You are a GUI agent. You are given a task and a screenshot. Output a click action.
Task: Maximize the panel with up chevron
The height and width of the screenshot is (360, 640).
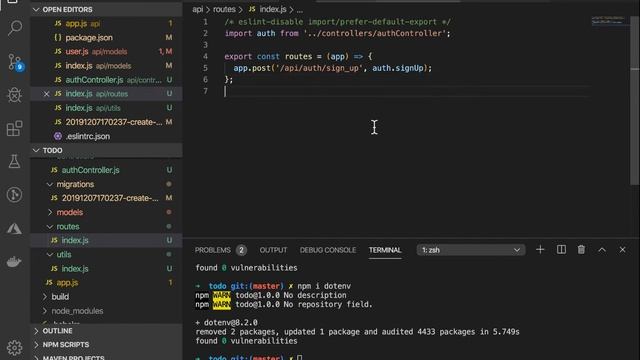pos(602,250)
